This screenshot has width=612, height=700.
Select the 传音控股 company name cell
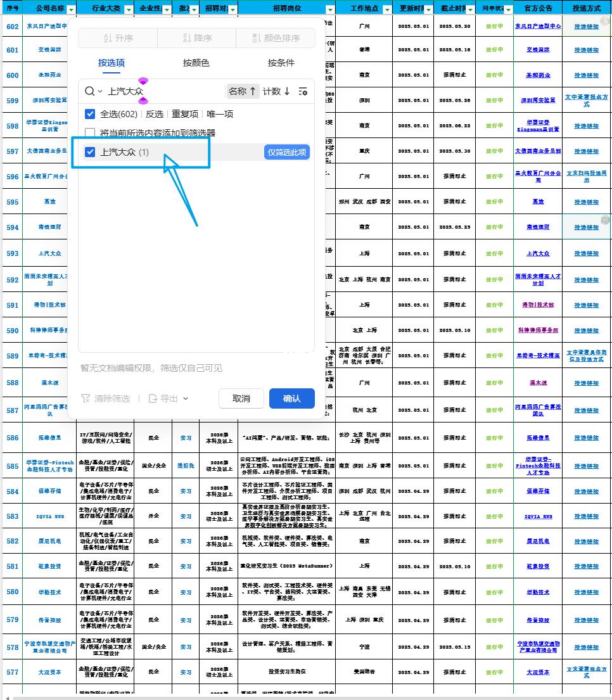49,620
